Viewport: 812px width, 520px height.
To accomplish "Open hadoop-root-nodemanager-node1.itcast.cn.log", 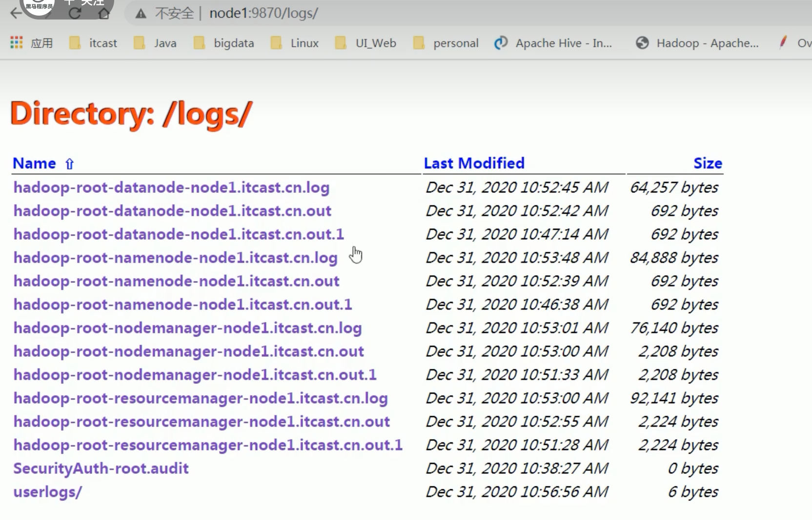I will coord(187,328).
